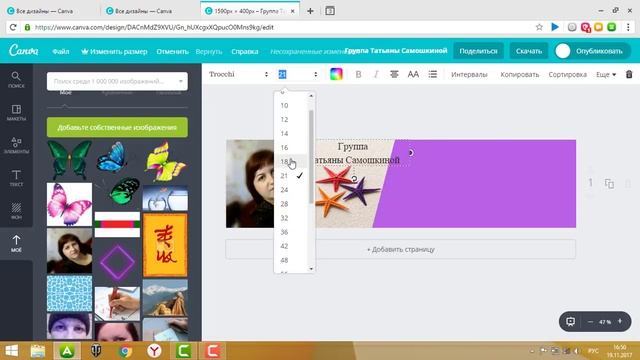Click Отменить (Undo)
Screen dimensions: 640x360
(173, 51)
